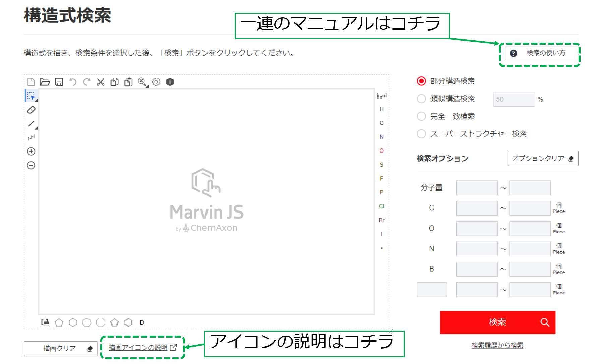This screenshot has height=364, width=591.
Task: Select the any-atom asterisk
Action: pyautogui.click(x=381, y=248)
